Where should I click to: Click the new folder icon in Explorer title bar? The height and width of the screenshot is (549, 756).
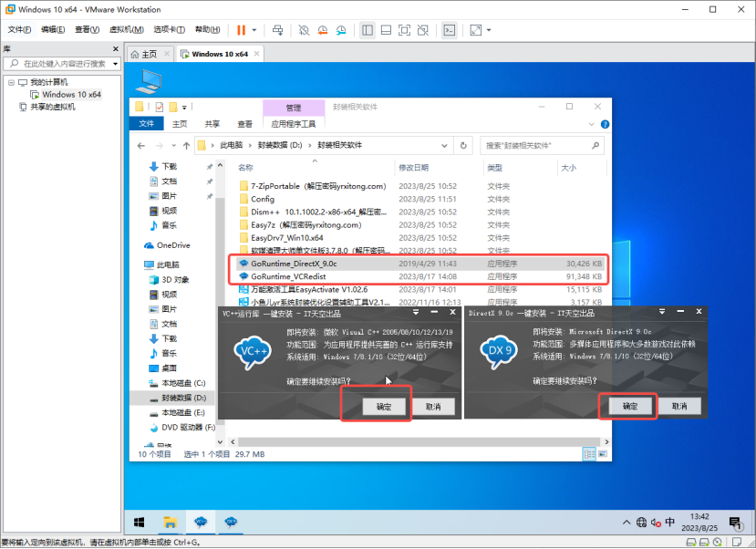[173, 107]
